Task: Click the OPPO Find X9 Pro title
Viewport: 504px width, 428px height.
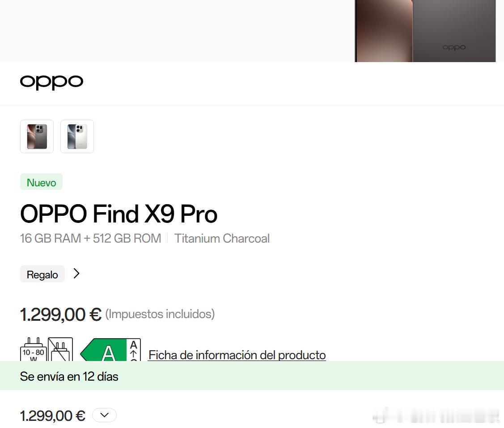Action: [x=119, y=214]
